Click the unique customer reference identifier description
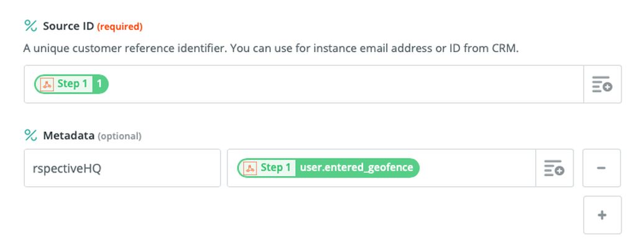The image size is (644, 247). click(271, 48)
